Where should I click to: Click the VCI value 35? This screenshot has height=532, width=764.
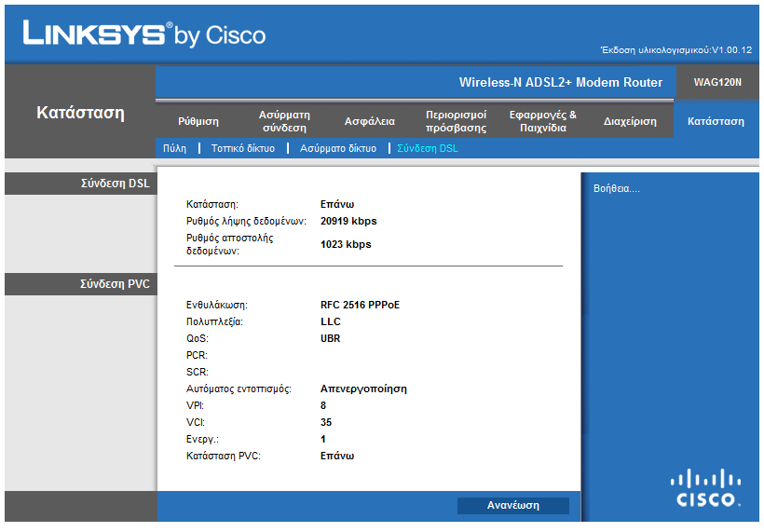point(326,422)
